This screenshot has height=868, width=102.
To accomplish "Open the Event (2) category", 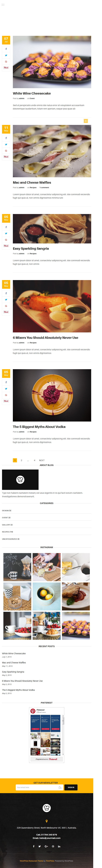I will [x=6, y=518].
